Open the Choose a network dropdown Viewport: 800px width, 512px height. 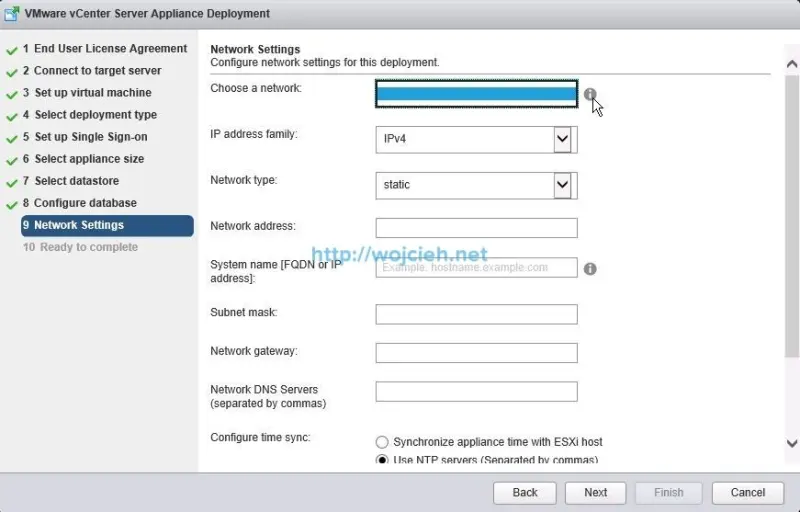(x=477, y=94)
